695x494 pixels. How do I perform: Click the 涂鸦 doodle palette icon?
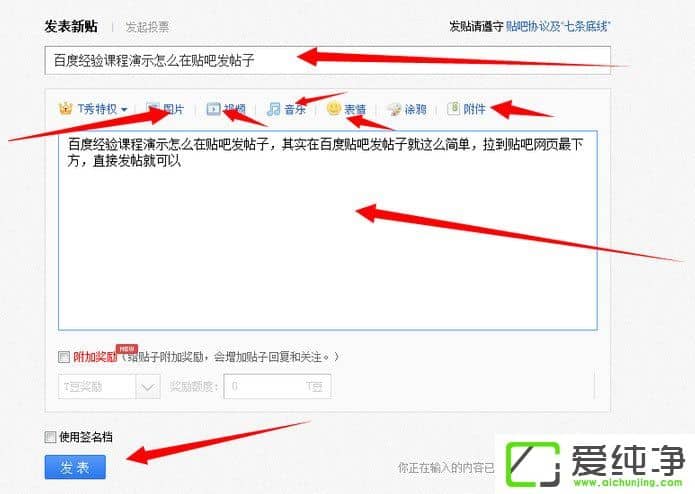click(394, 109)
